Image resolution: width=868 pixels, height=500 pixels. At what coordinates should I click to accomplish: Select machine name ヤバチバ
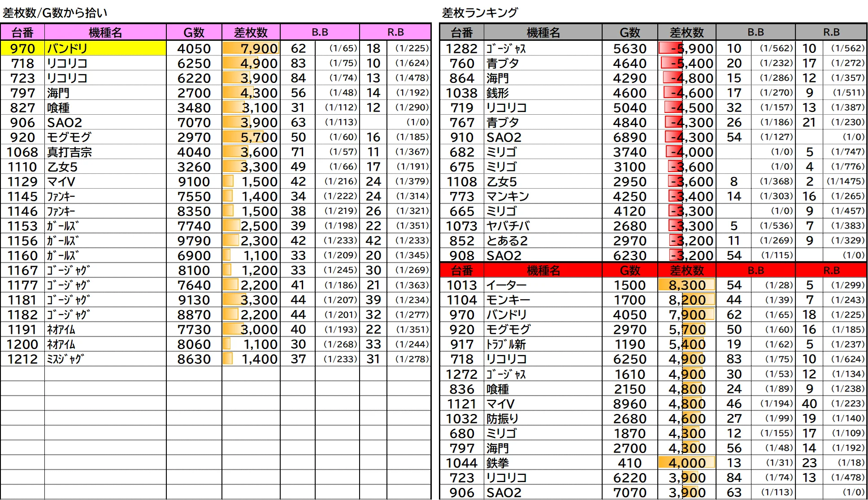[x=508, y=226]
